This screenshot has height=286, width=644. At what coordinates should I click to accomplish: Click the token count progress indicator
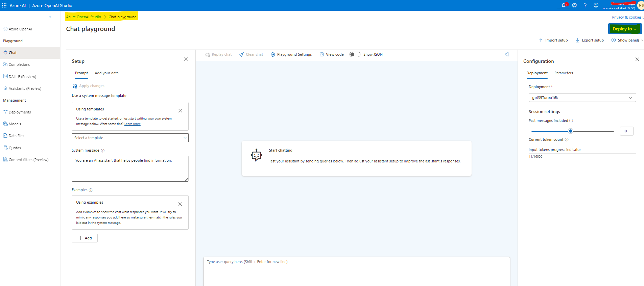click(582, 154)
